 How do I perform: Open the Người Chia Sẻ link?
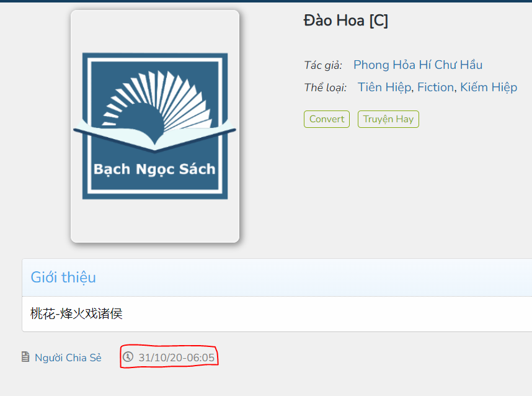[68, 358]
